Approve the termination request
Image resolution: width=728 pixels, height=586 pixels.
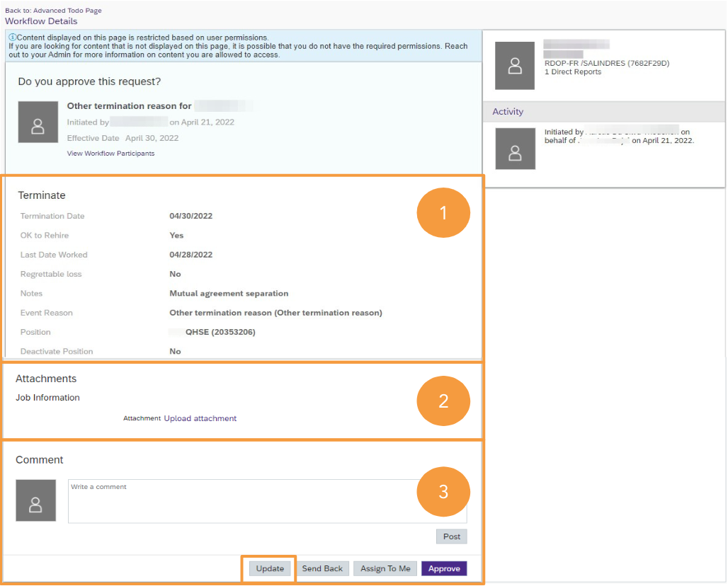443,568
